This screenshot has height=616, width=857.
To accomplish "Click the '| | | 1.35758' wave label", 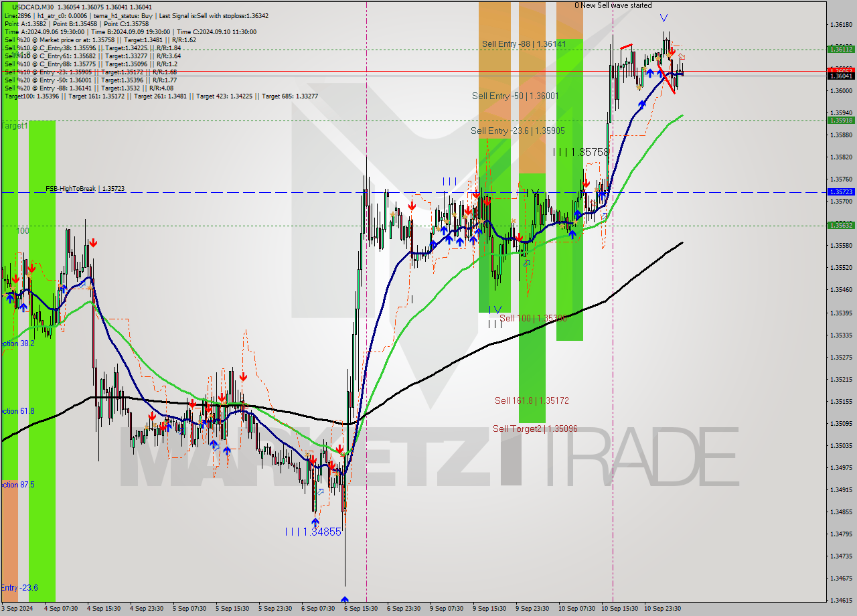I will coord(580,152).
